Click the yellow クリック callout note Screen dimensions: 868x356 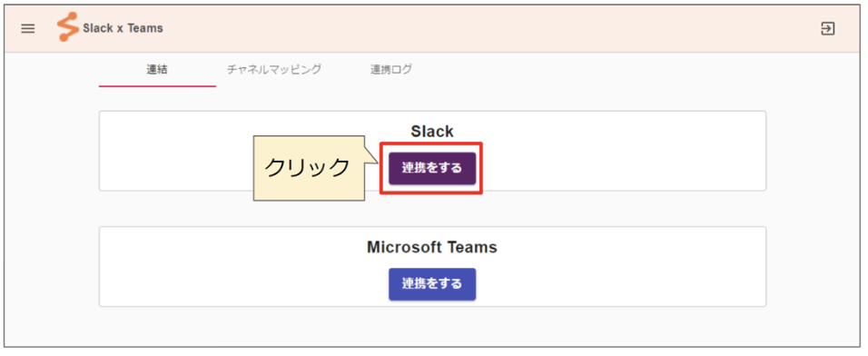(309, 168)
